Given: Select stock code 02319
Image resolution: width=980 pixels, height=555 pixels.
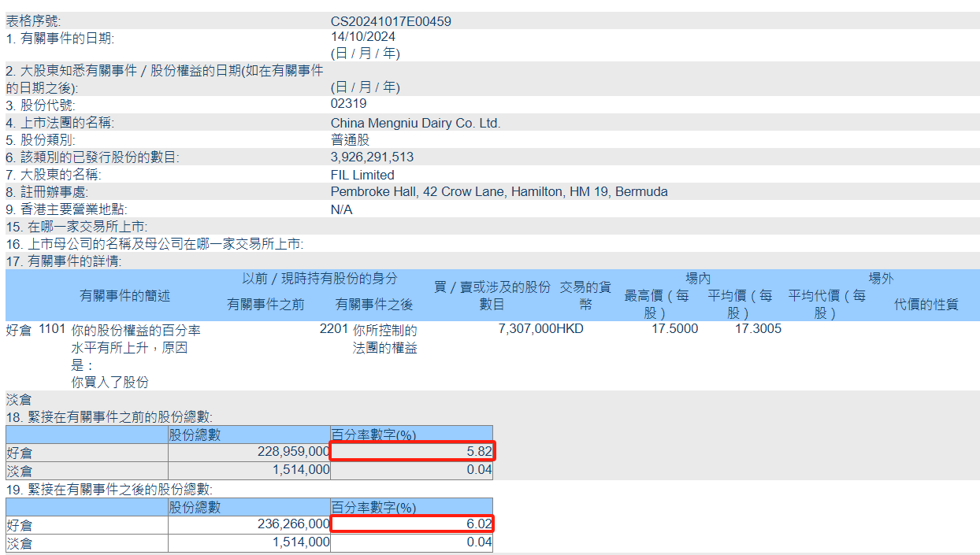Looking at the screenshot, I should pos(348,103).
